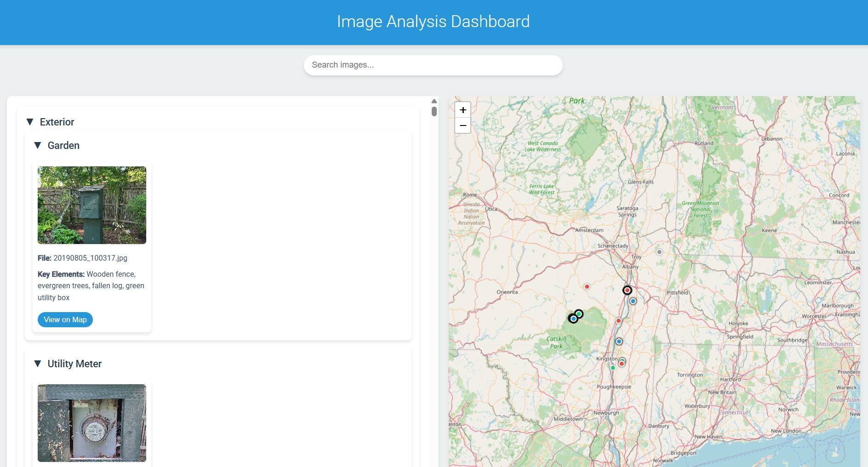
Task: Select the green marker near Catskill Park
Action: pyautogui.click(x=580, y=314)
